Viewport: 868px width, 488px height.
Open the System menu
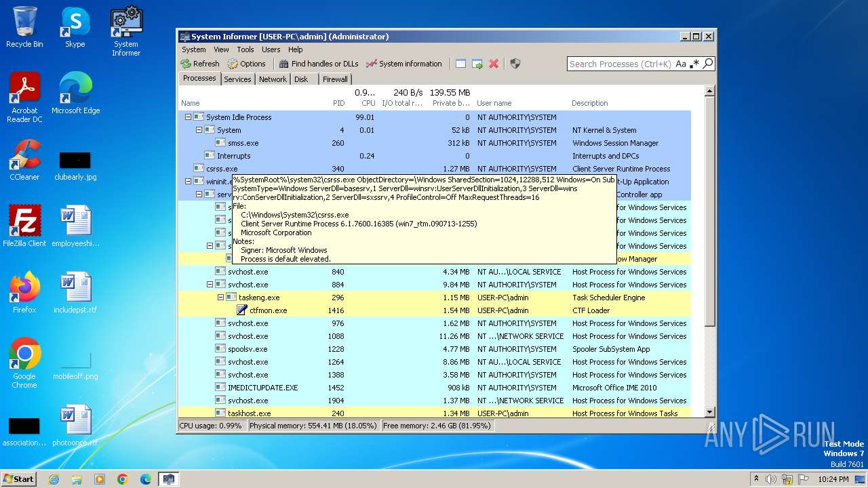pyautogui.click(x=193, y=49)
